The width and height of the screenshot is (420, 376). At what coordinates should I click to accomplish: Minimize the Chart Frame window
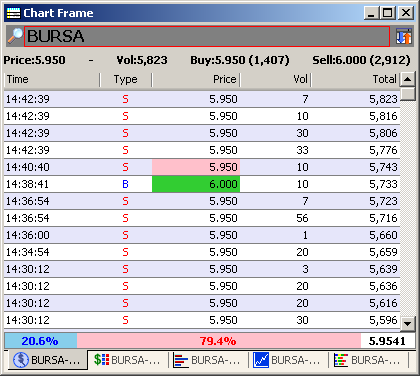pyautogui.click(x=372, y=13)
